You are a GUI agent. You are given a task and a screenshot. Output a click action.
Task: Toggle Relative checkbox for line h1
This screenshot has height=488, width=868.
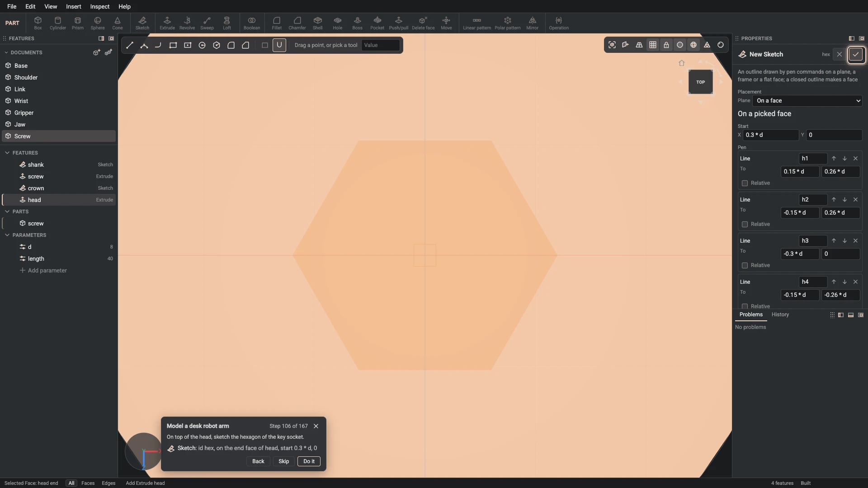[x=745, y=183]
